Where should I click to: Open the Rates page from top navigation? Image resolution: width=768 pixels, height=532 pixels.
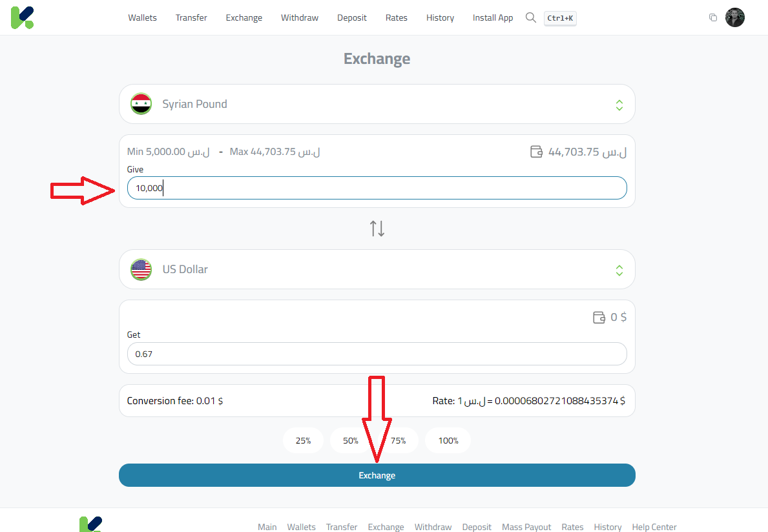click(x=396, y=17)
